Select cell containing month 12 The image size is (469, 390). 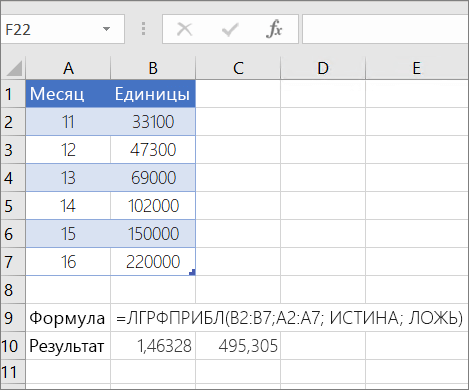[68, 149]
